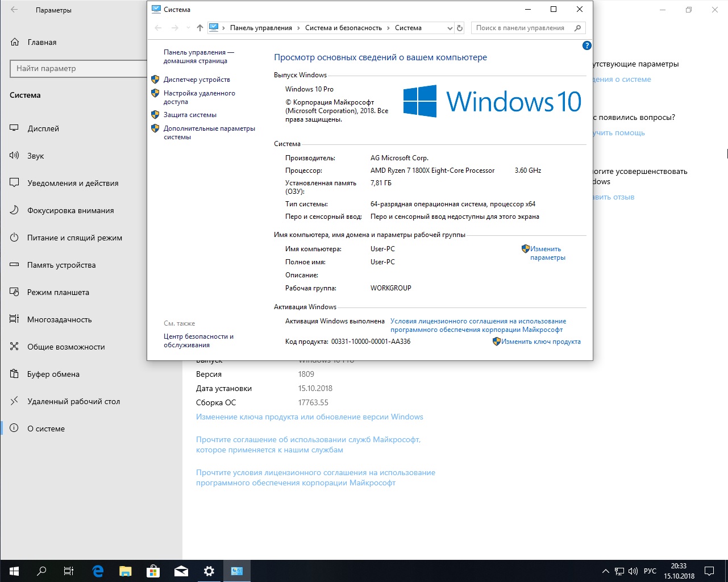Open Device Manager (Диспетчер устройств) link

click(x=197, y=80)
